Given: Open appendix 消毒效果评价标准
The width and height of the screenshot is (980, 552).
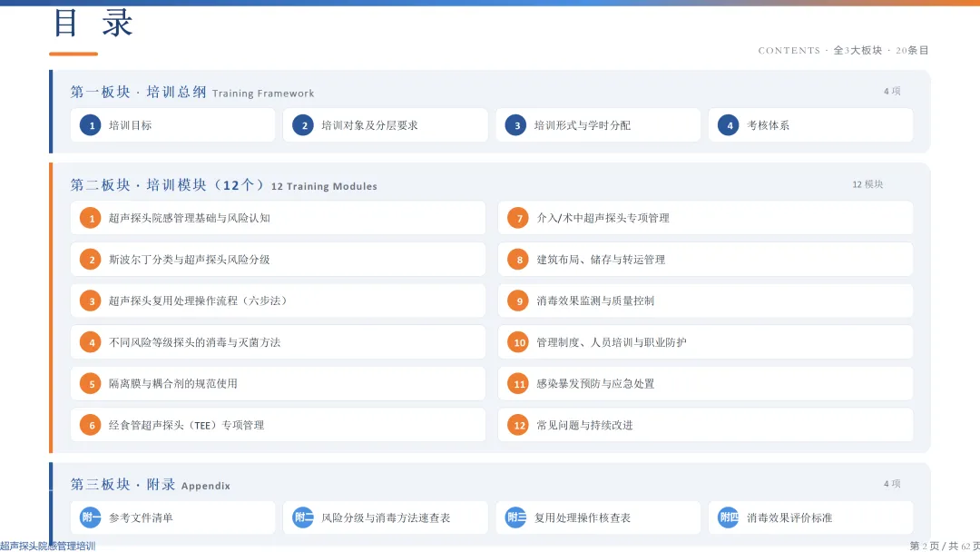Looking at the screenshot, I should click(810, 517).
